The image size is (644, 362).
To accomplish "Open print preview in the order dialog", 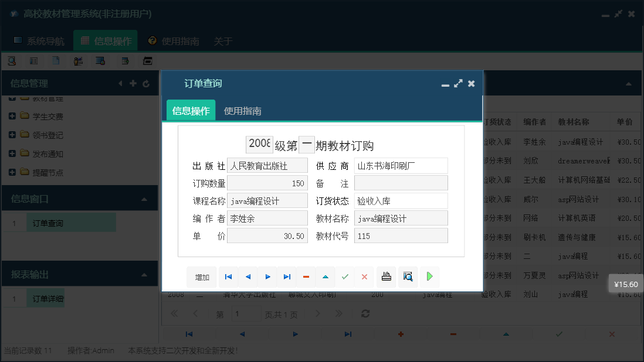I will pos(408,276).
